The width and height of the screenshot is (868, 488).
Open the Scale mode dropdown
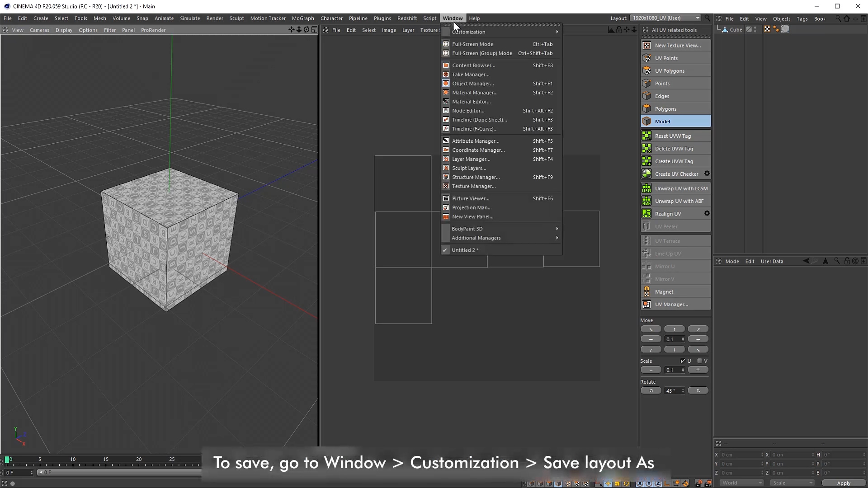click(792, 483)
